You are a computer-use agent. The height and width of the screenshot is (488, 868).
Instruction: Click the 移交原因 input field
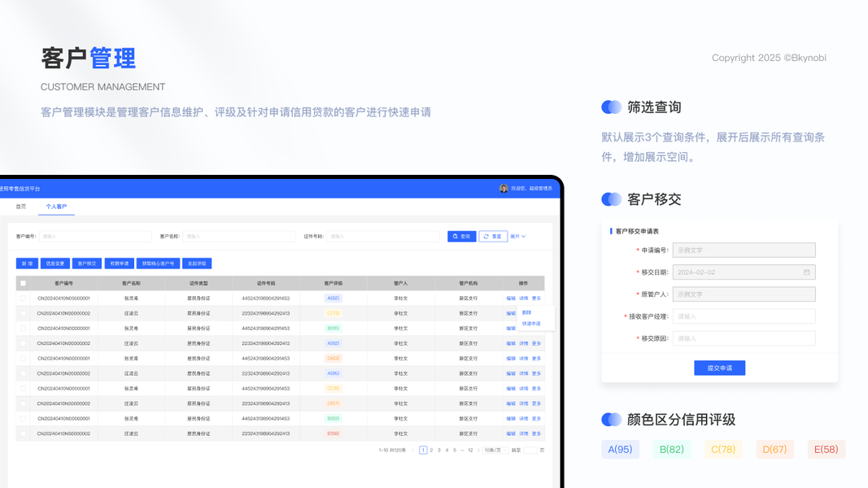744,338
